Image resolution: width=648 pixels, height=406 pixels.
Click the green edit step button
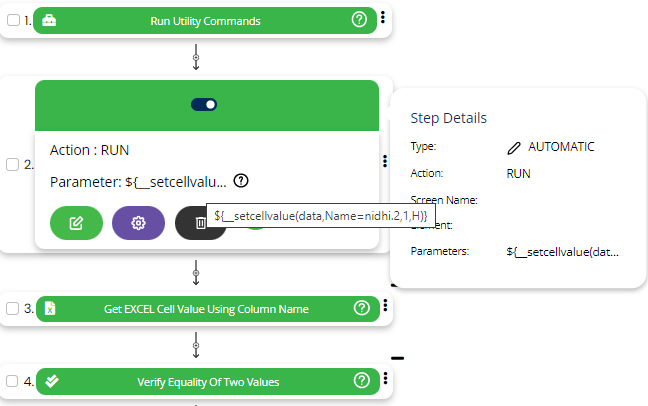[x=76, y=223]
